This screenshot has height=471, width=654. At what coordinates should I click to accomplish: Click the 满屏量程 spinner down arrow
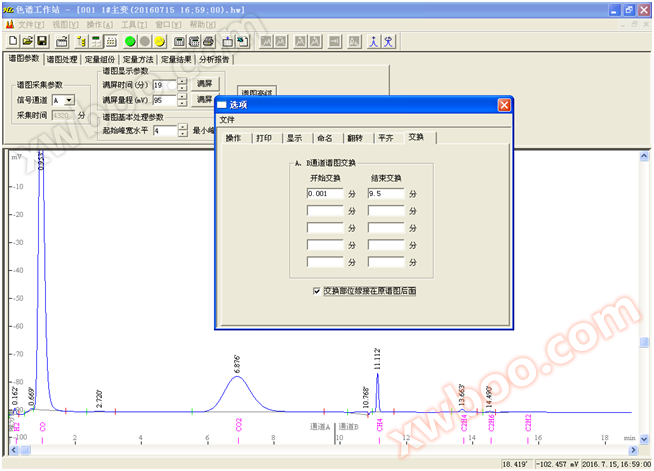click(x=182, y=103)
